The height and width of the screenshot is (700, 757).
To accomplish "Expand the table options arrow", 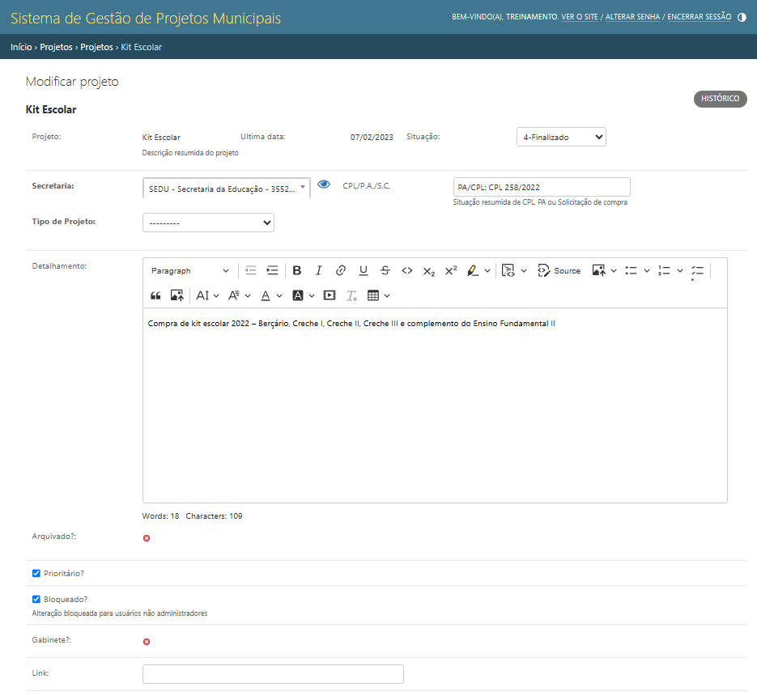I will [387, 295].
